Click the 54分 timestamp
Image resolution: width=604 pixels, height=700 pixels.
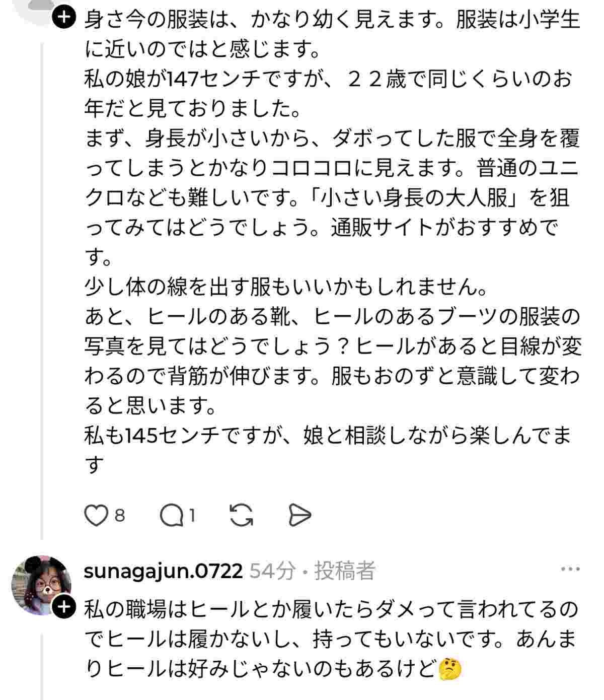point(272,571)
